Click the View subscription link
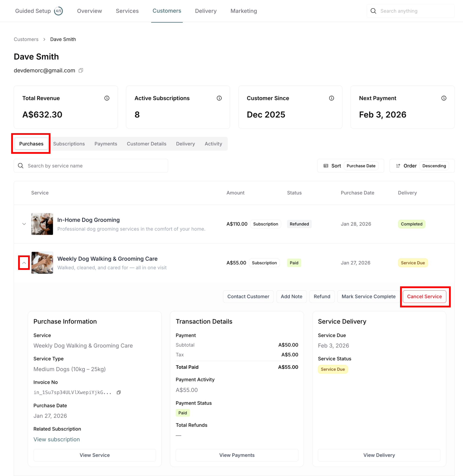This screenshot has width=463, height=476. point(56,439)
